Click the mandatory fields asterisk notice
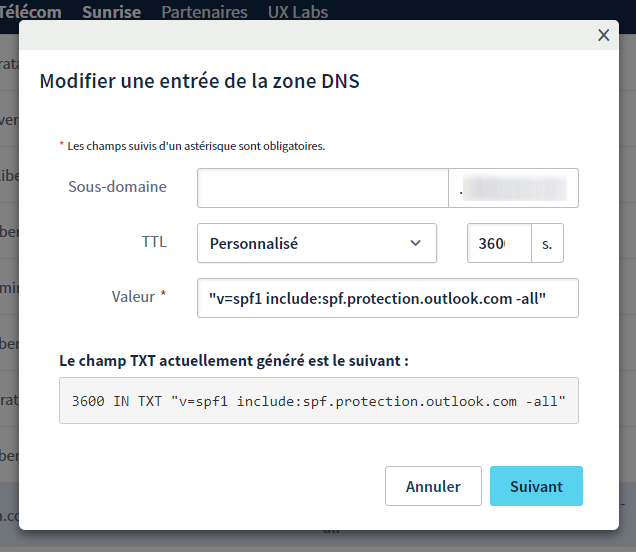 click(x=192, y=146)
